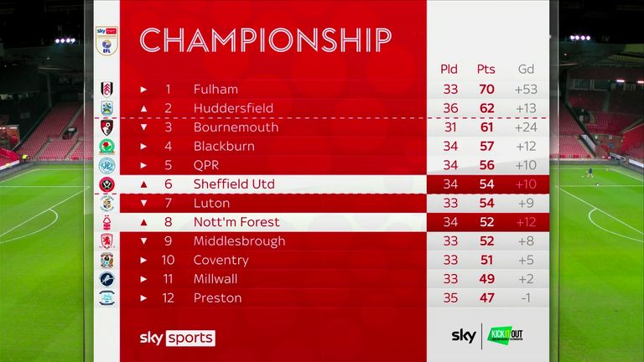The width and height of the screenshot is (644, 362).
Task: Select the Gd column header
Action: (526, 69)
